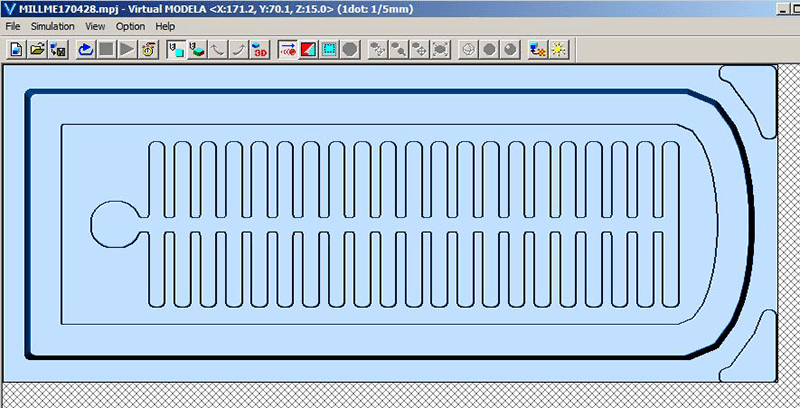Click the greyed upward curved arrow icon
The image size is (800, 408).
(239, 49)
